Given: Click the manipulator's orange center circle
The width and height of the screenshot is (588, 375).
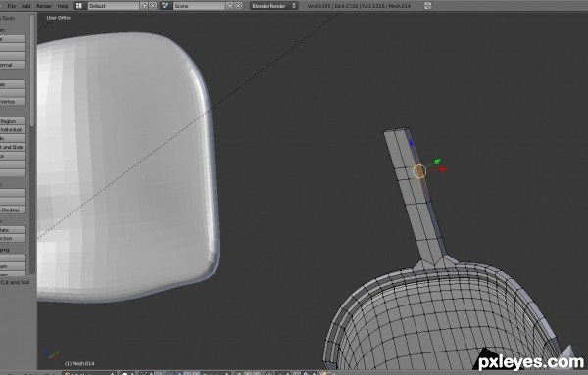Looking at the screenshot, I should pyautogui.click(x=419, y=171).
